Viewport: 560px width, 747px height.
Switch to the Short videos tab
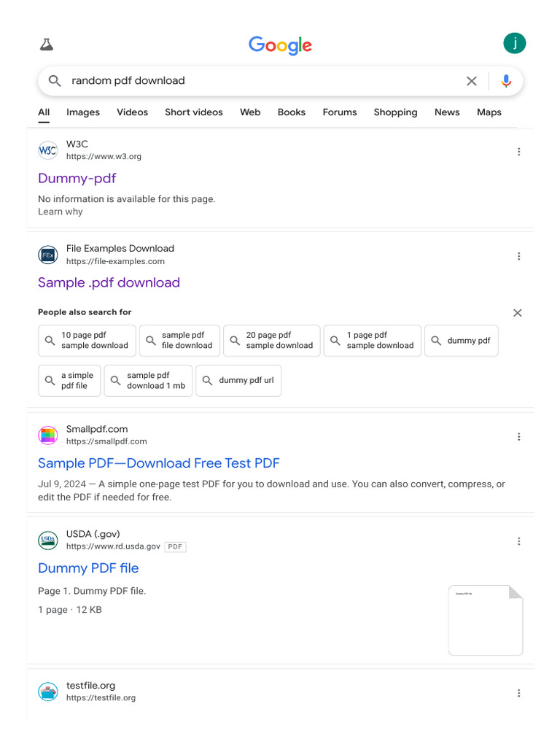194,112
